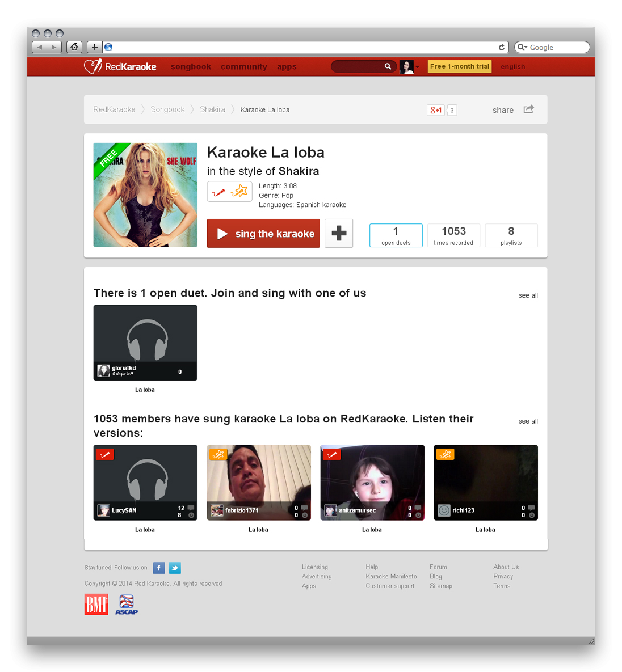Click the RedKaraoke heart logo
The image size is (622, 672).
pyautogui.click(x=93, y=66)
